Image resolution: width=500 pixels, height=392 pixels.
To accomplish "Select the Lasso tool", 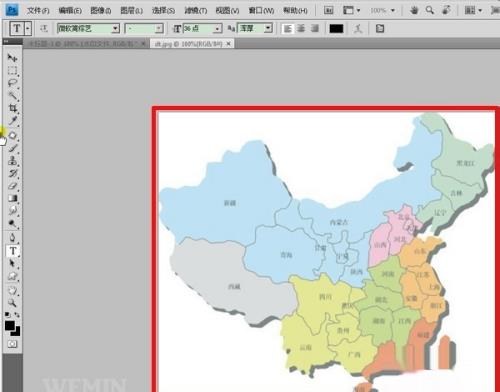I will click(12, 83).
